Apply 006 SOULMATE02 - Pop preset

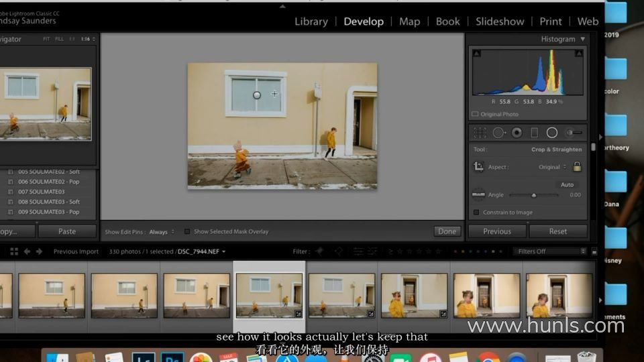coord(48,182)
